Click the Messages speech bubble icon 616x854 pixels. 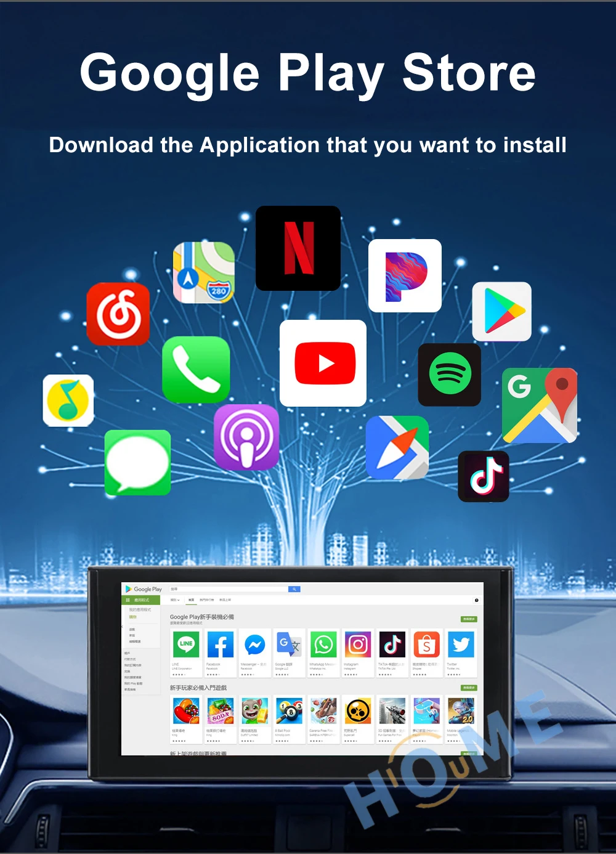(137, 463)
